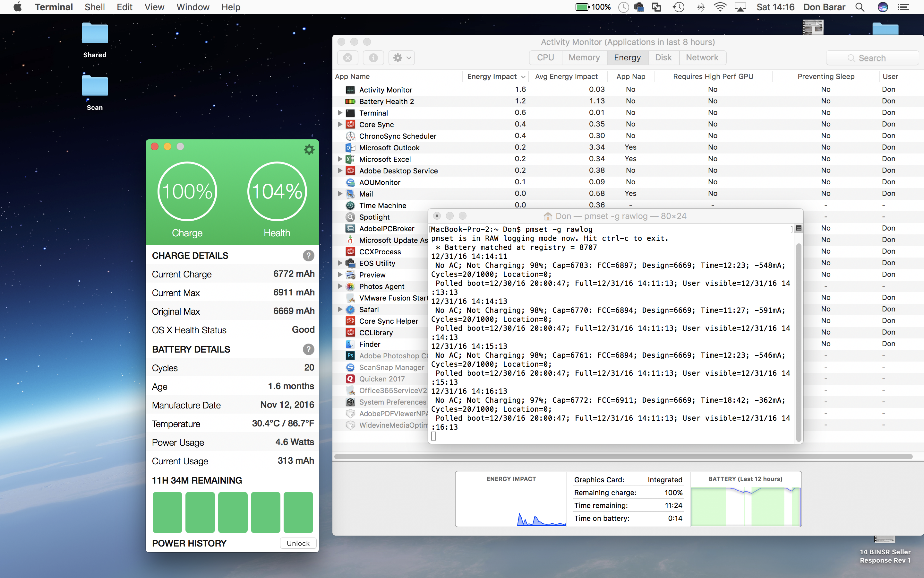The width and height of the screenshot is (924, 578).
Task: Click Activity Monitor horizontal scrollbar
Action: coord(623,456)
